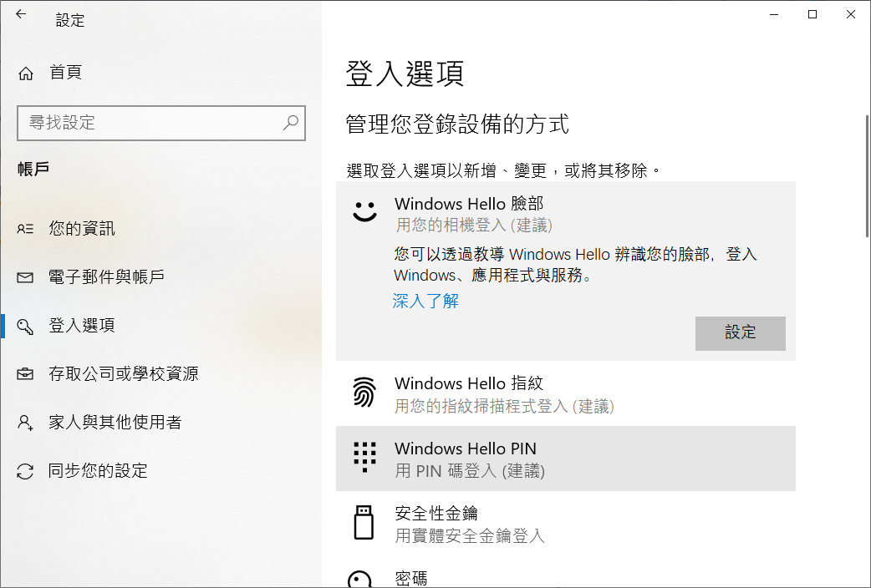Expand Windows Hello 指紋 option
This screenshot has width=871, height=588.
(x=566, y=393)
